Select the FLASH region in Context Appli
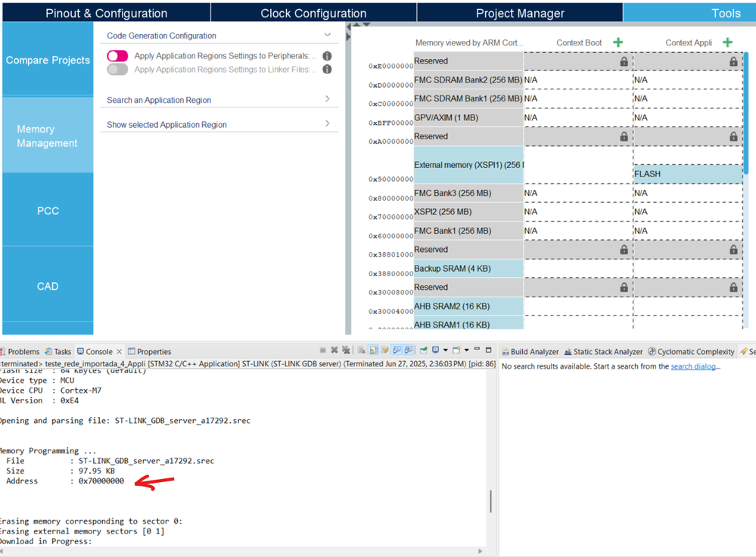Viewport: 756px width, 557px height. click(688, 174)
